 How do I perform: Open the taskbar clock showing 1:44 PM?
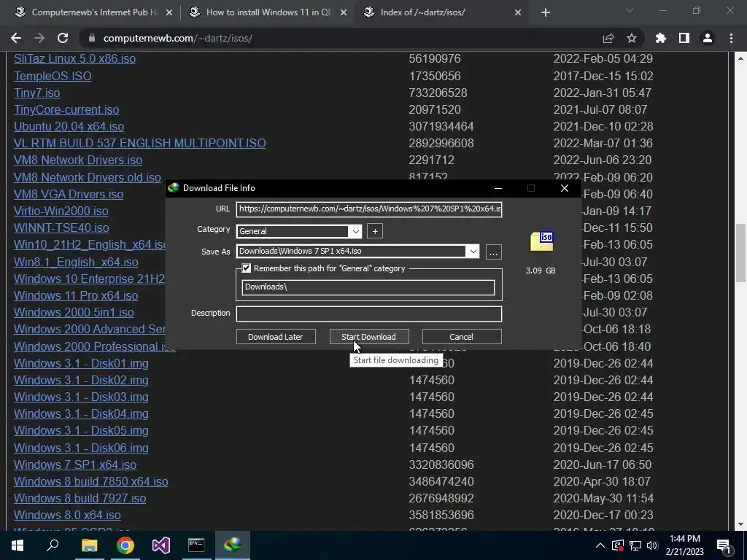tap(684, 545)
